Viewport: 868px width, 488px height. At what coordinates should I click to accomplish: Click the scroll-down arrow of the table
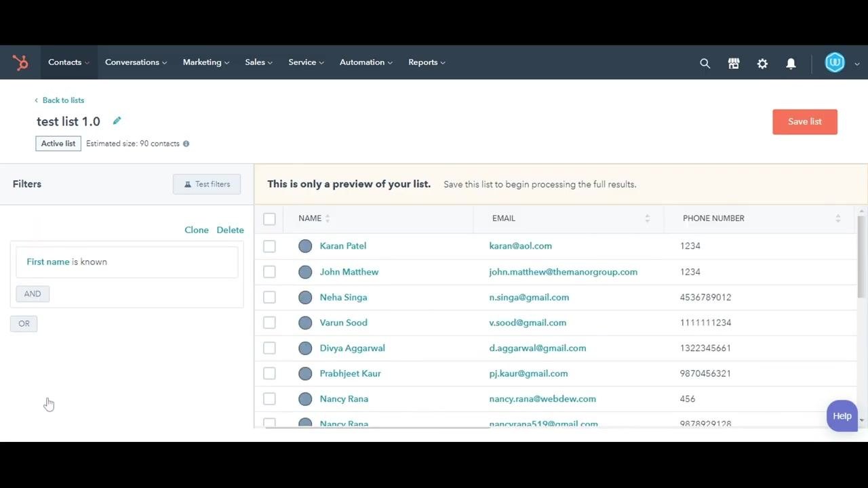click(862, 421)
